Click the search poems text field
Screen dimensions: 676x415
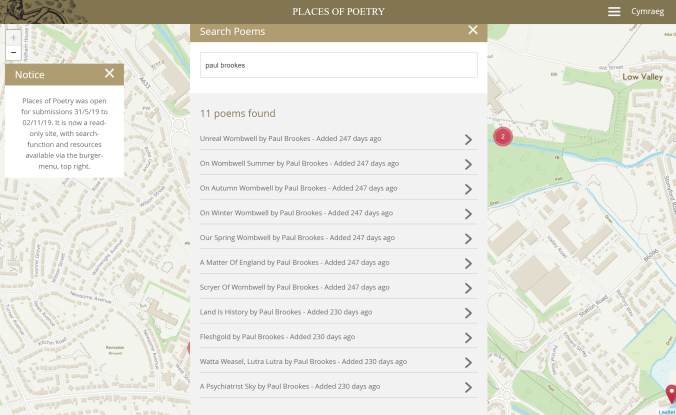tap(338, 65)
